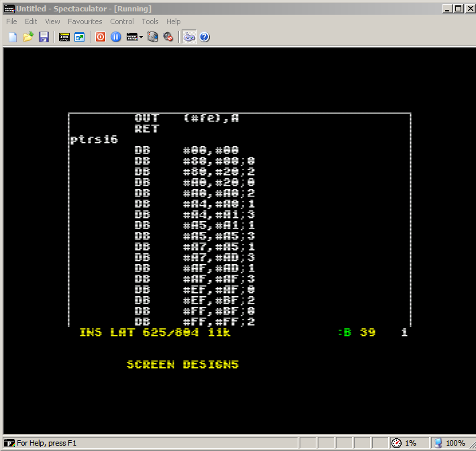The height and width of the screenshot is (451, 476).
Task: Minimize the Spectaculator window
Action: tap(447, 9)
